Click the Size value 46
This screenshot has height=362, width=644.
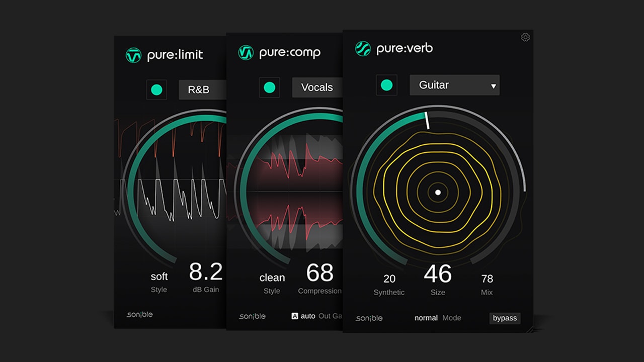point(438,274)
